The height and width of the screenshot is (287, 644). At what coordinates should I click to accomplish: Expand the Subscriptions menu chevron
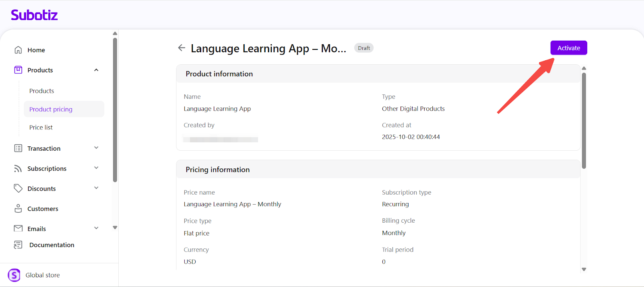(96, 168)
